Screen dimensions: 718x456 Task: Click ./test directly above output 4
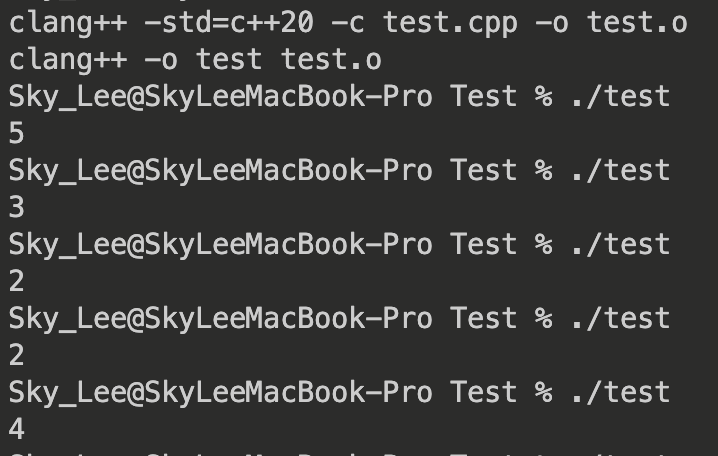click(x=619, y=392)
